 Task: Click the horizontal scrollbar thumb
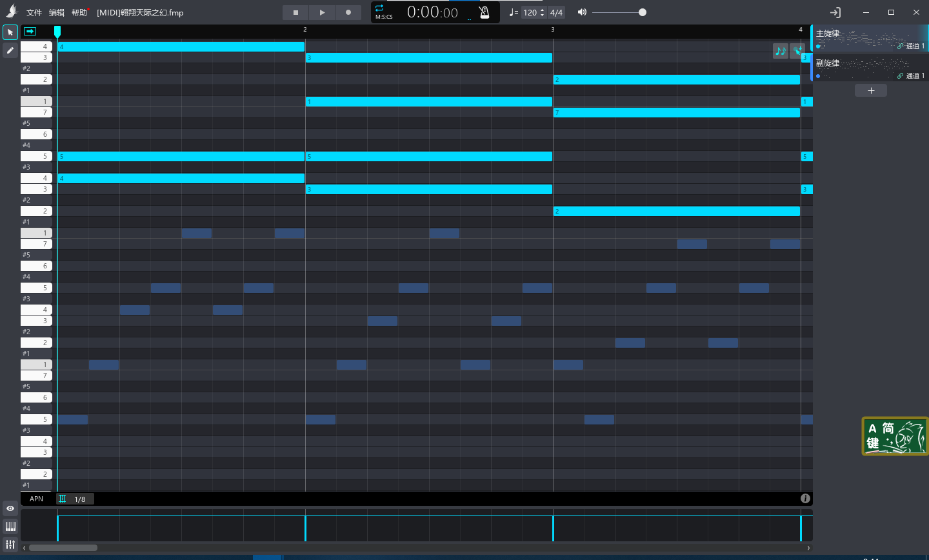[63, 548]
